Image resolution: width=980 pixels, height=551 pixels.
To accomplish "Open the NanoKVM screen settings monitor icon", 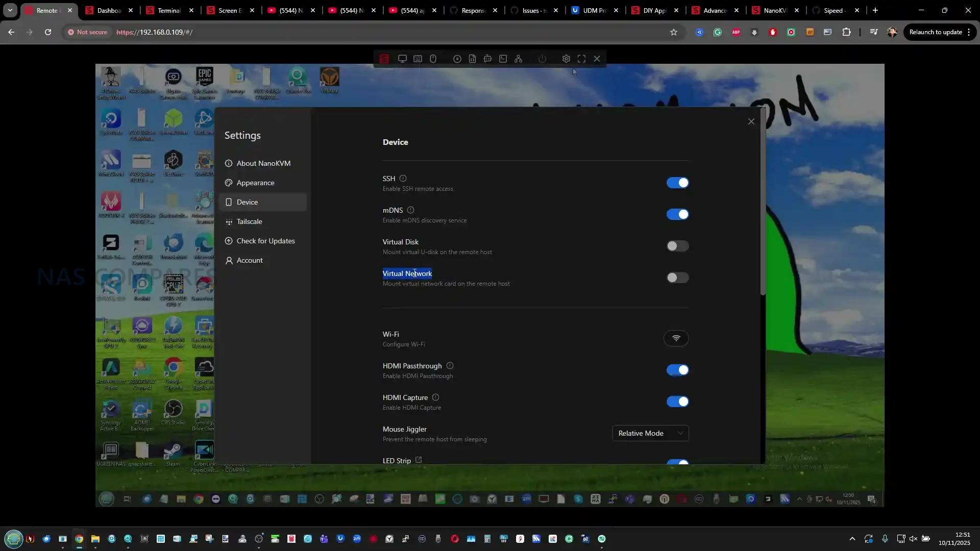I will [402, 59].
